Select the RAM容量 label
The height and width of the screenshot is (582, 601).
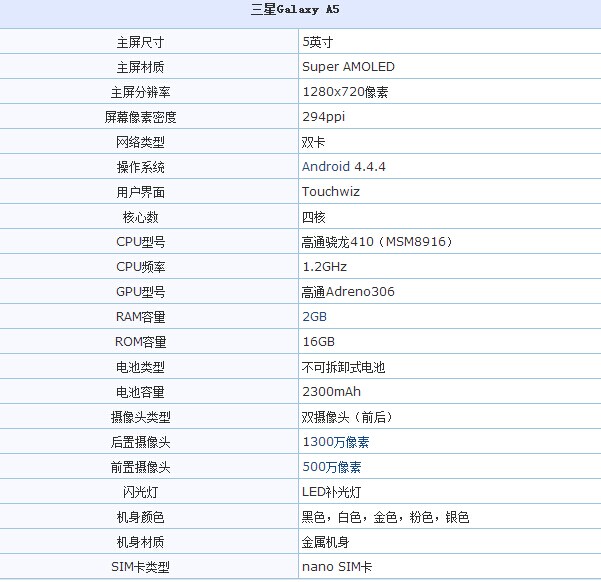tap(140, 317)
